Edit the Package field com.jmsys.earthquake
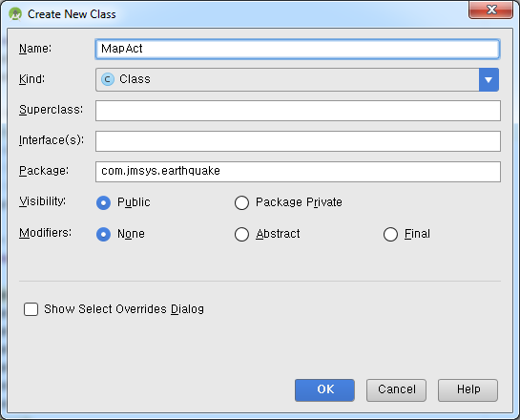Image resolution: width=520 pixels, height=420 pixels. pos(298,172)
